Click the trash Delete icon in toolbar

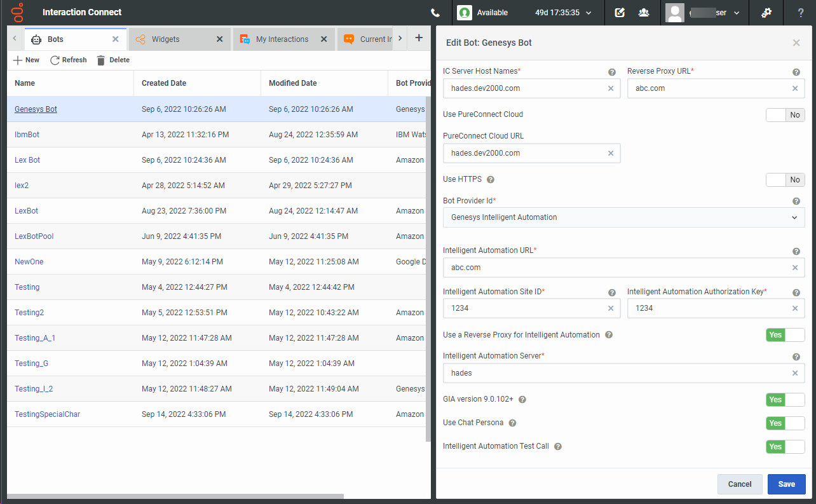[x=100, y=60]
